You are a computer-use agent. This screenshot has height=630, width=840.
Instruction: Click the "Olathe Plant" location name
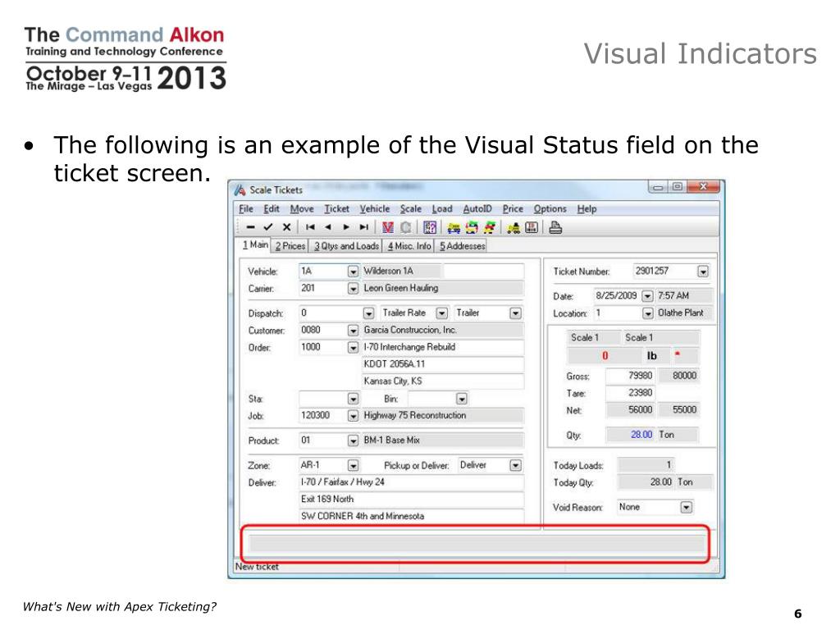coord(685,313)
